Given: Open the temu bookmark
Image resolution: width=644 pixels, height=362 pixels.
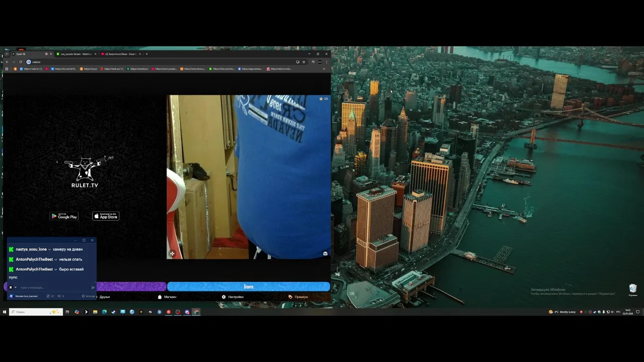Looking at the screenshot, I should [x=193, y=69].
